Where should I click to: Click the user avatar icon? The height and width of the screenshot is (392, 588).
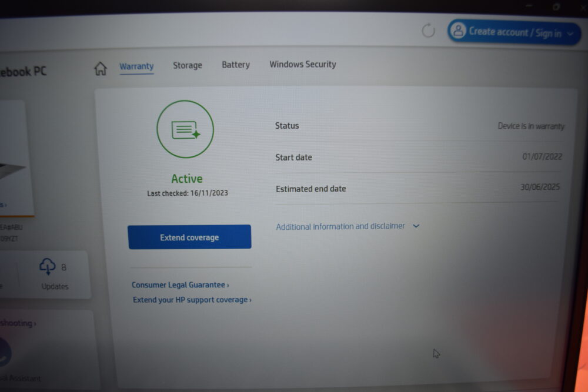pos(458,31)
